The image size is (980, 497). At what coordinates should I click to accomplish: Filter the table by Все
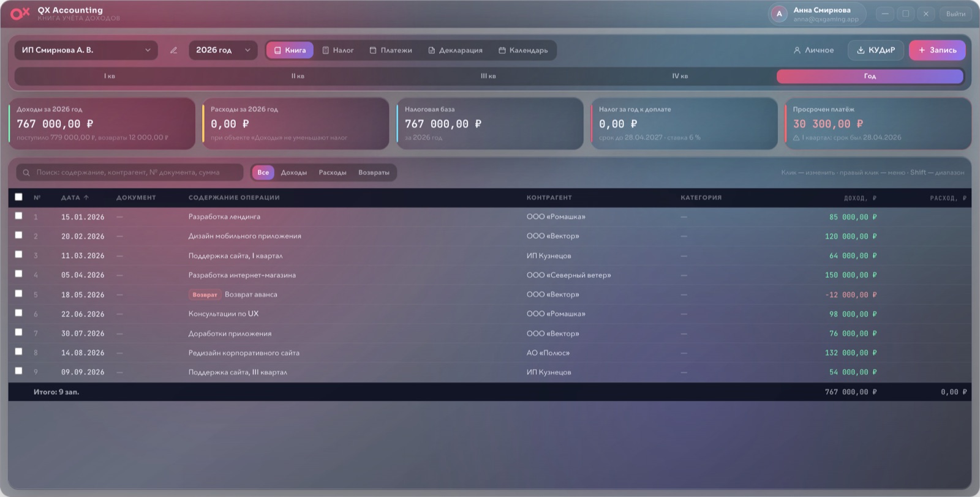coord(263,173)
